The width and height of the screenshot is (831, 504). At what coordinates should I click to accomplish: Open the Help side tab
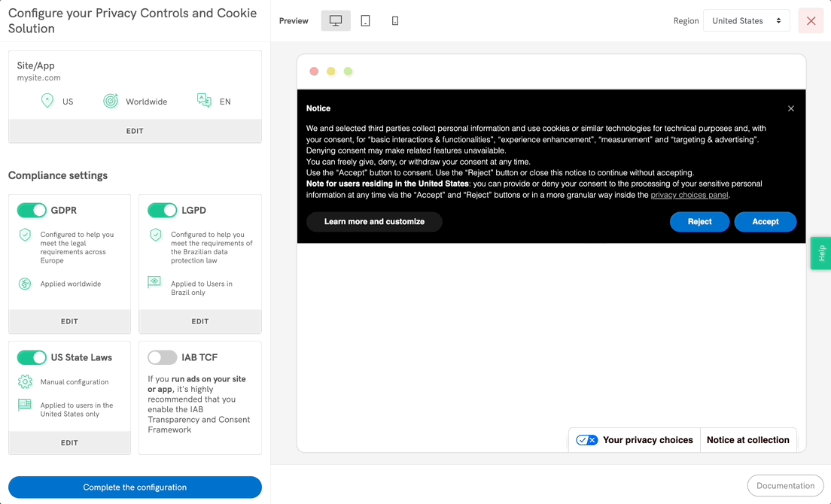pos(820,254)
